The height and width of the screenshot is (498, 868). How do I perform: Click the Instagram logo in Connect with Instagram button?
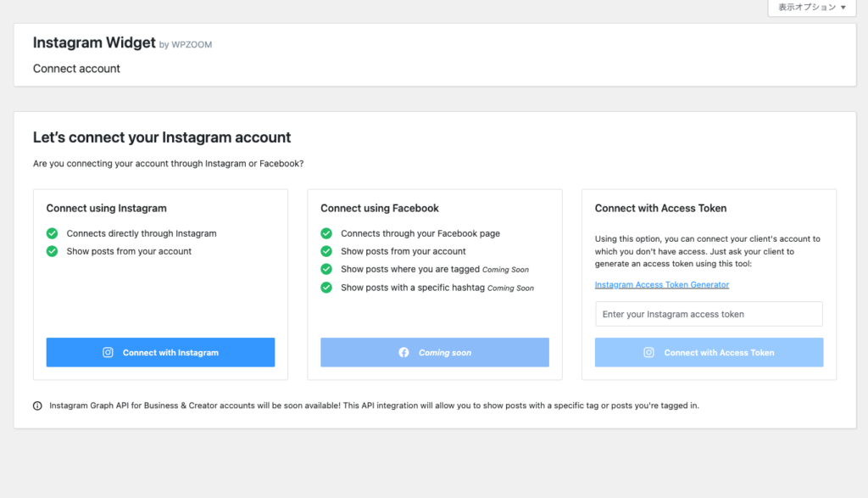[x=108, y=353]
